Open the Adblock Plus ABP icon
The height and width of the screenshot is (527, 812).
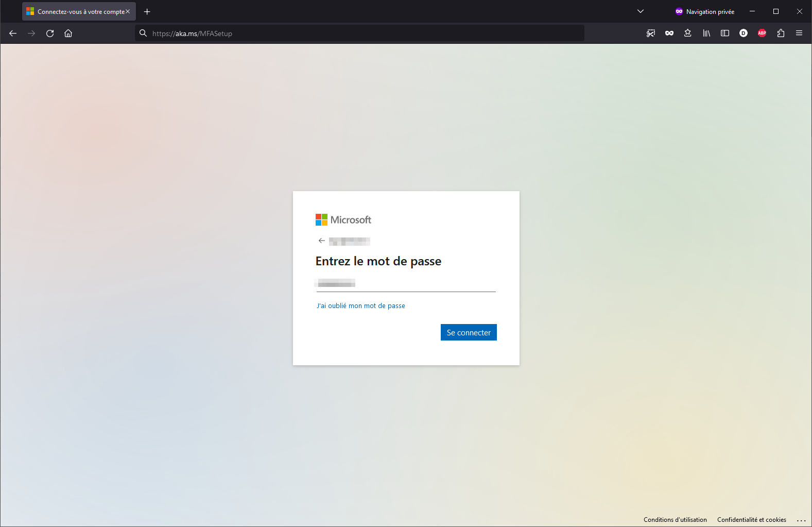click(762, 33)
